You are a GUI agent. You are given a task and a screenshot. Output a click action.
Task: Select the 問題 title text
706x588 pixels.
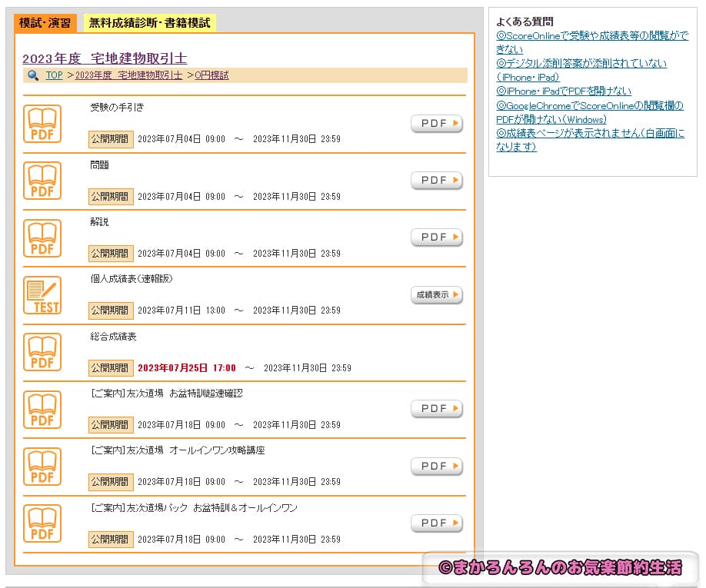[x=99, y=164]
